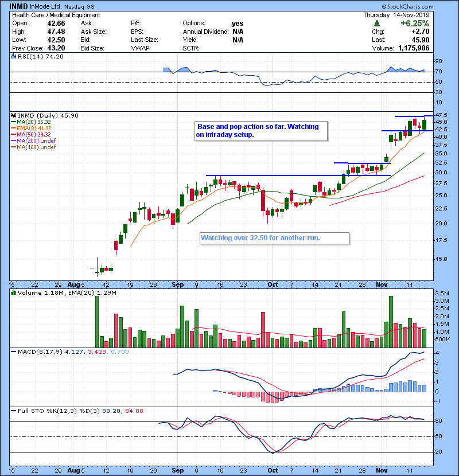Click the 'Base and pop action' annotation box
The height and width of the screenshot is (476, 459).
tap(261, 131)
